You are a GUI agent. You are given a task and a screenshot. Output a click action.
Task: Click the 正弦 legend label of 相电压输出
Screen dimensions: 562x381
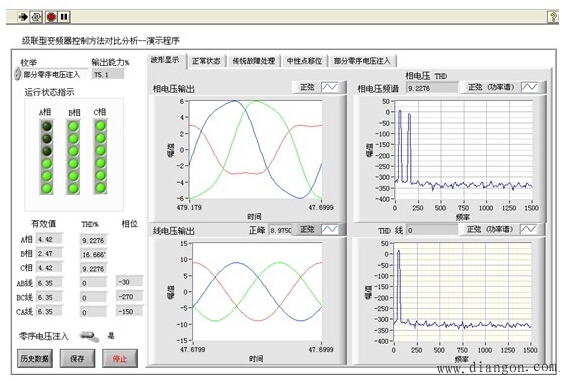(x=307, y=87)
